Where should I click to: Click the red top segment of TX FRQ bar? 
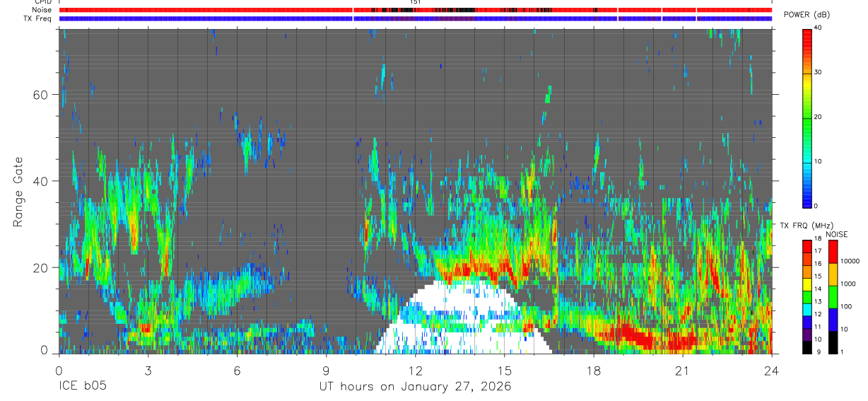pos(807,247)
